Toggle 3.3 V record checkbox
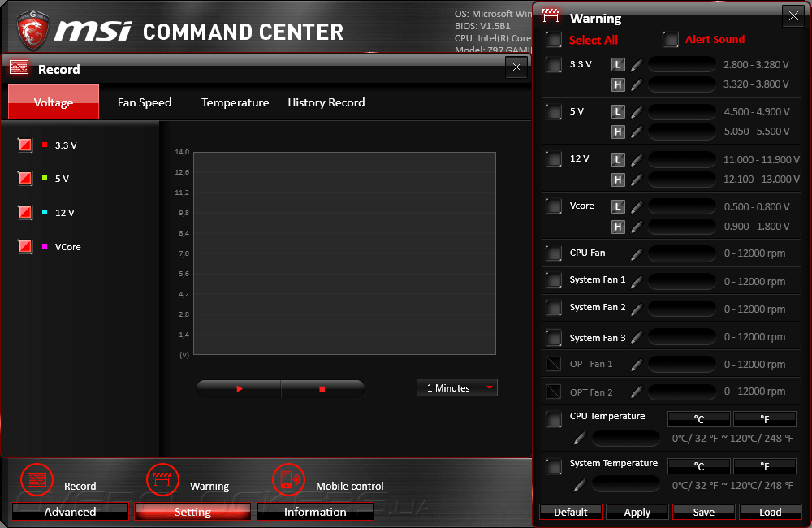This screenshot has width=812, height=528. [x=25, y=145]
